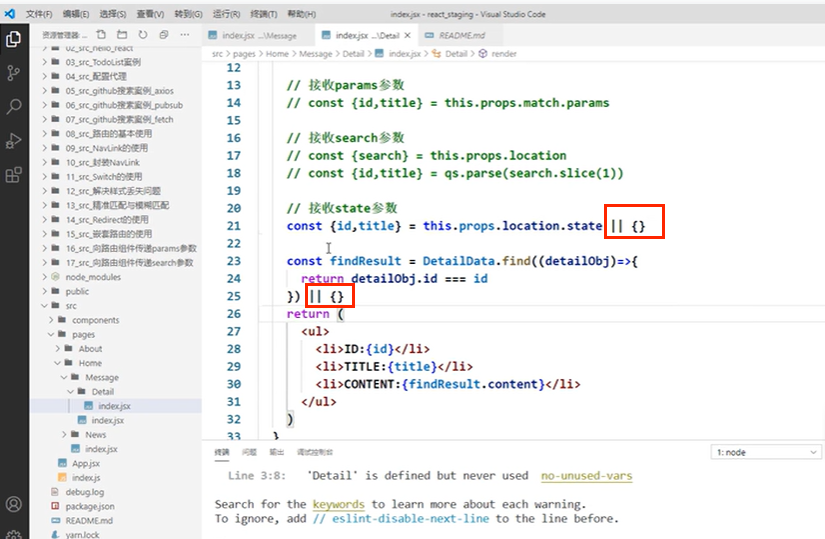Collapse all folders in explorer
The width and height of the screenshot is (825, 539).
[x=164, y=35]
